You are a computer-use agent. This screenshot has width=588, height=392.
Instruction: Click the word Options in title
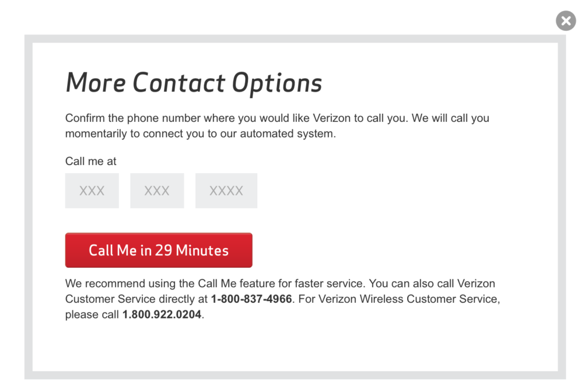pos(277,83)
